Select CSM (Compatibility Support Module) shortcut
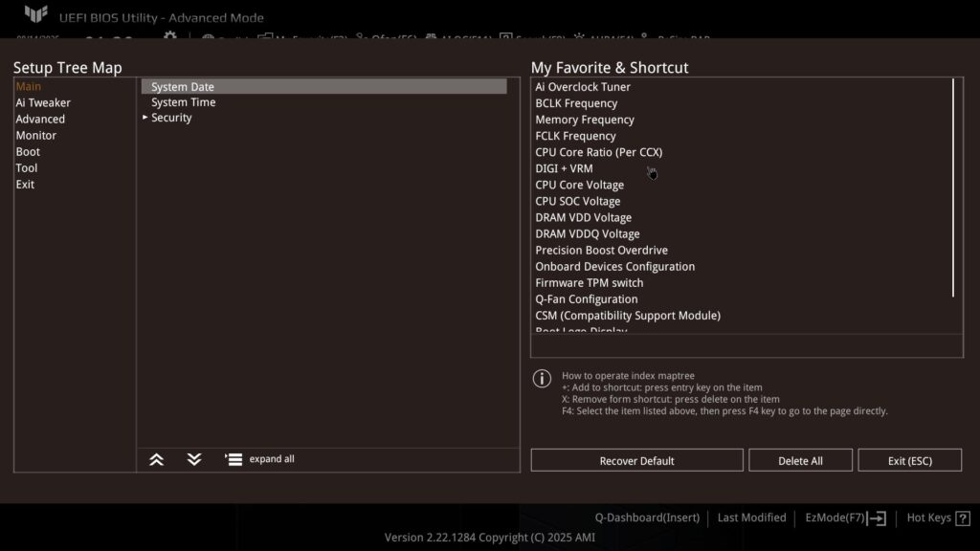Screen dimensions: 980x551 (x=628, y=316)
